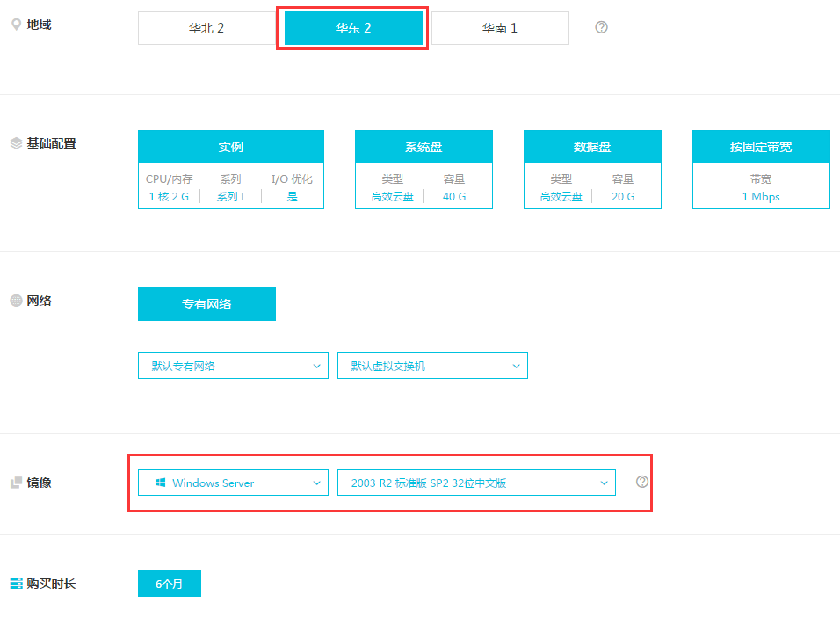Click the 实例 card header
Viewport: 840px width, 625px height.
tap(230, 146)
